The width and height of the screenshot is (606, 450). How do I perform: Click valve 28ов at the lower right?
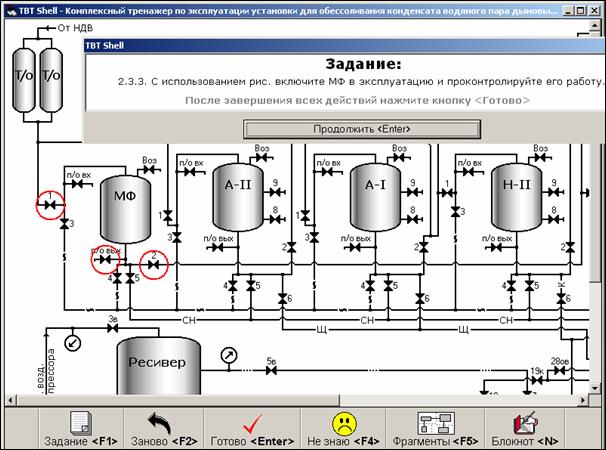click(x=559, y=371)
